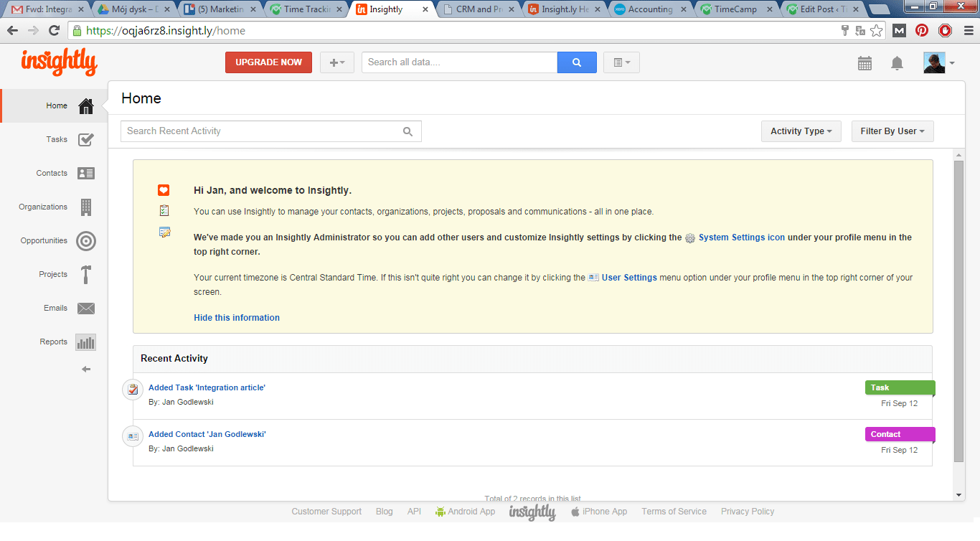Collapse sidebar with the left arrow
Viewport: 980px width, 541px height.
(x=86, y=370)
